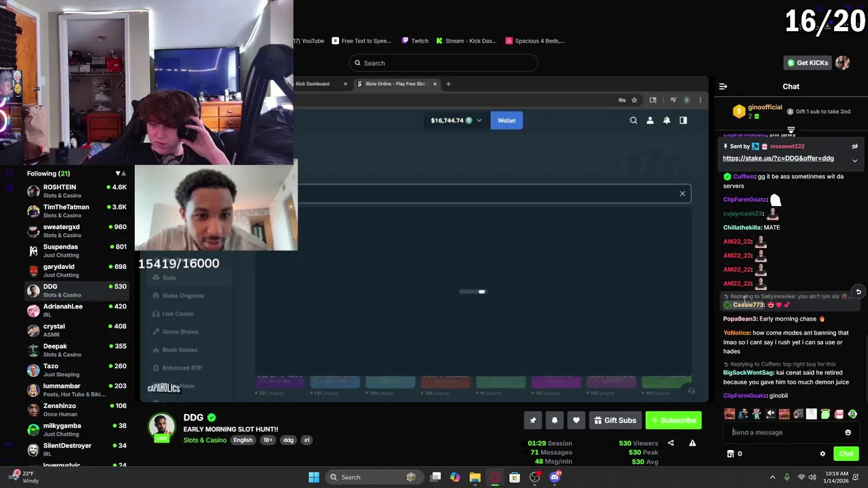This screenshot has height=488, width=868.
Task: Report the stream warning icon
Action: (692, 443)
